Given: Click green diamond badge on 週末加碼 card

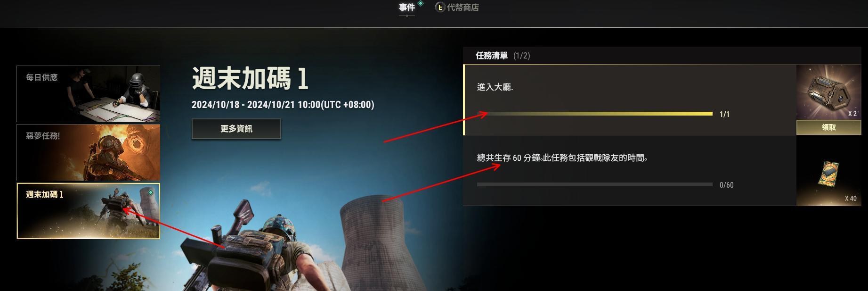Looking at the screenshot, I should point(150,192).
